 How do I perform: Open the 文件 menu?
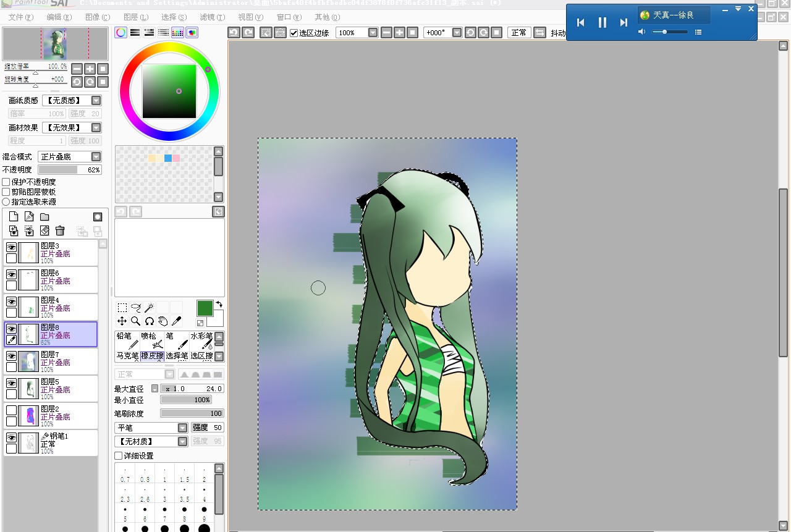coord(21,17)
